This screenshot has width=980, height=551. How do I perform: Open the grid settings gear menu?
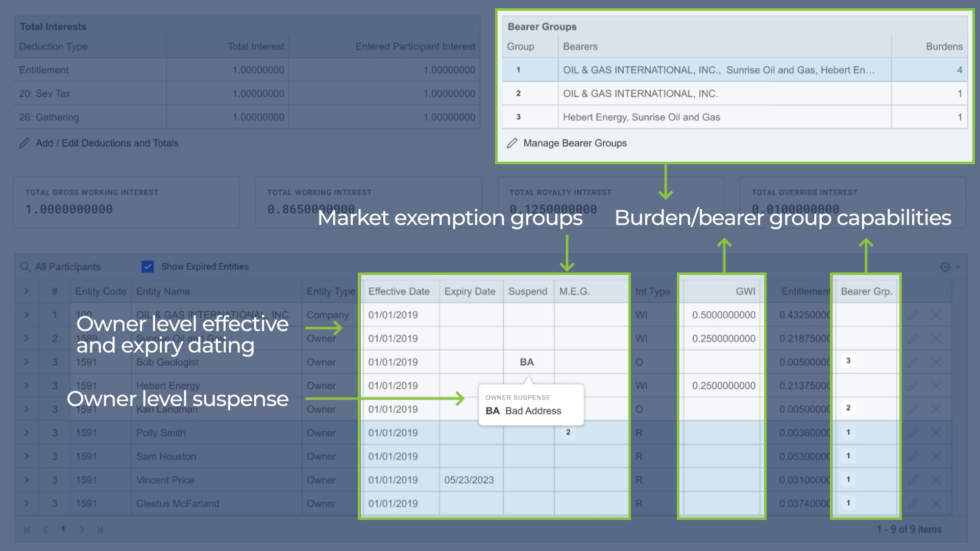(x=945, y=267)
